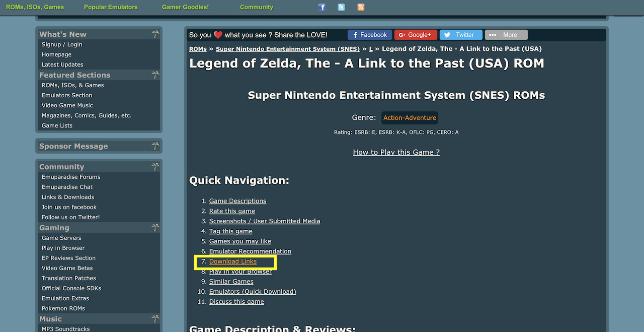
Task: Collapse the Sponsor Message palm icon
Action: pyautogui.click(x=155, y=146)
